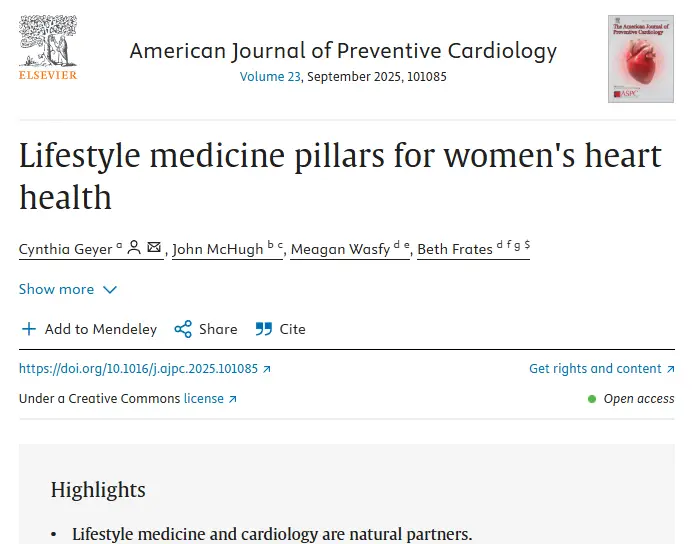
Task: Click the Cite quotation mark icon
Action: coord(264,329)
